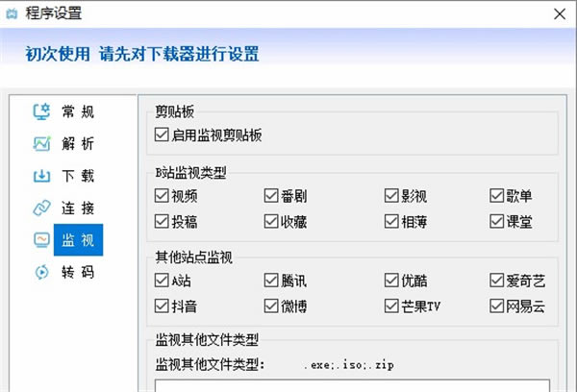Image resolution: width=577 pixels, height=392 pixels.
Task: Click the 监视 (Monitor) sidebar icon
Action: coord(41,239)
